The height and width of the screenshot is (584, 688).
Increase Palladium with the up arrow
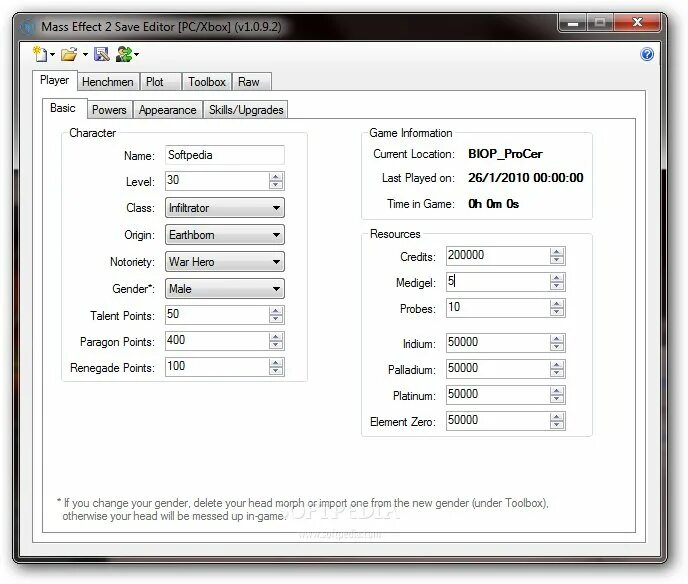tap(557, 365)
